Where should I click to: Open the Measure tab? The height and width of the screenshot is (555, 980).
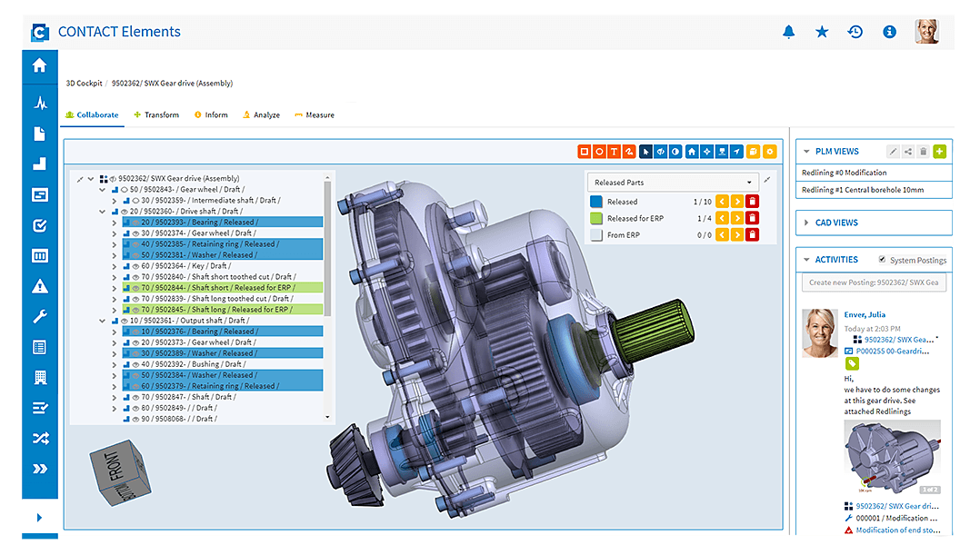pos(318,114)
